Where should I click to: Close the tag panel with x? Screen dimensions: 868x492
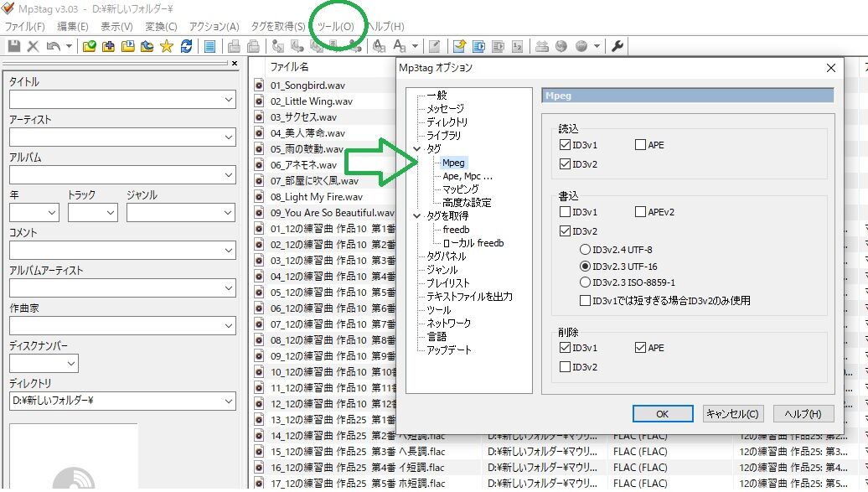(235, 63)
